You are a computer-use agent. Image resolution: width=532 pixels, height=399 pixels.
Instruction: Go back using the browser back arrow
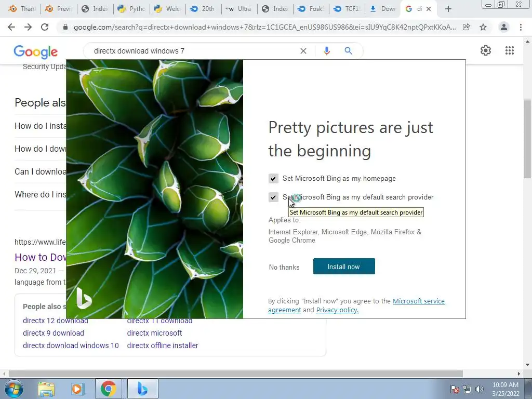[11, 27]
